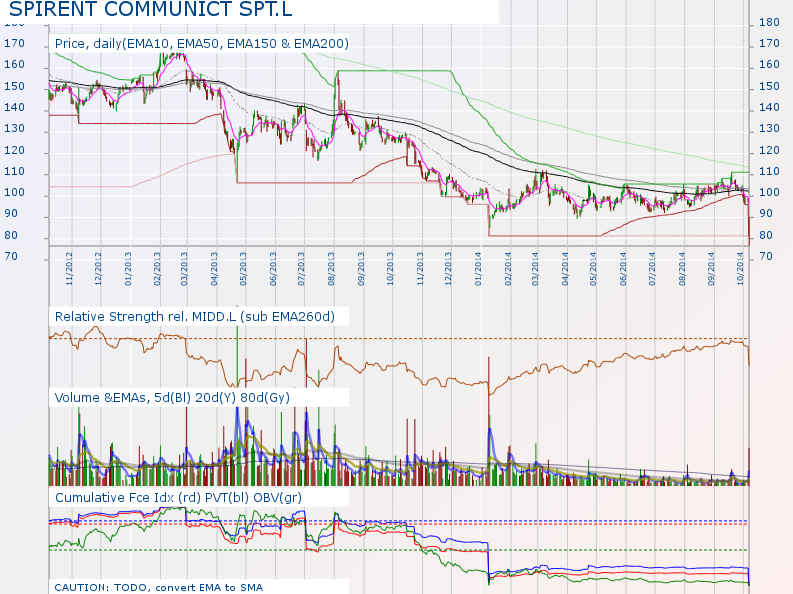Image resolution: width=793 pixels, height=594 pixels.
Task: Select the 100 value on right price axis
Action: pos(769,192)
